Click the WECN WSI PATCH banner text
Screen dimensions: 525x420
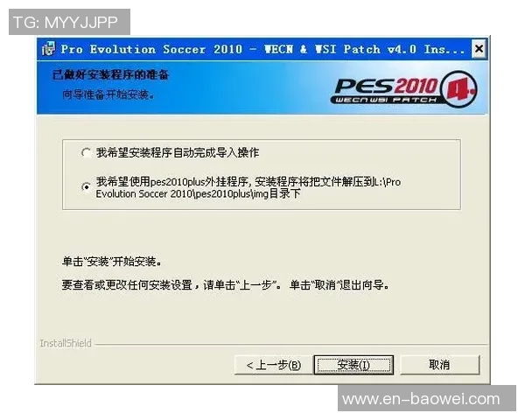pyautogui.click(x=386, y=100)
